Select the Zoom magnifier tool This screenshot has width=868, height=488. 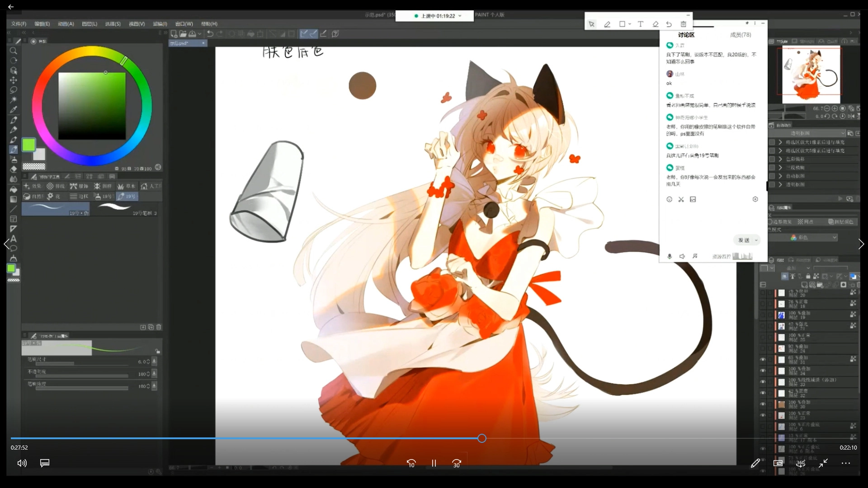point(14,51)
